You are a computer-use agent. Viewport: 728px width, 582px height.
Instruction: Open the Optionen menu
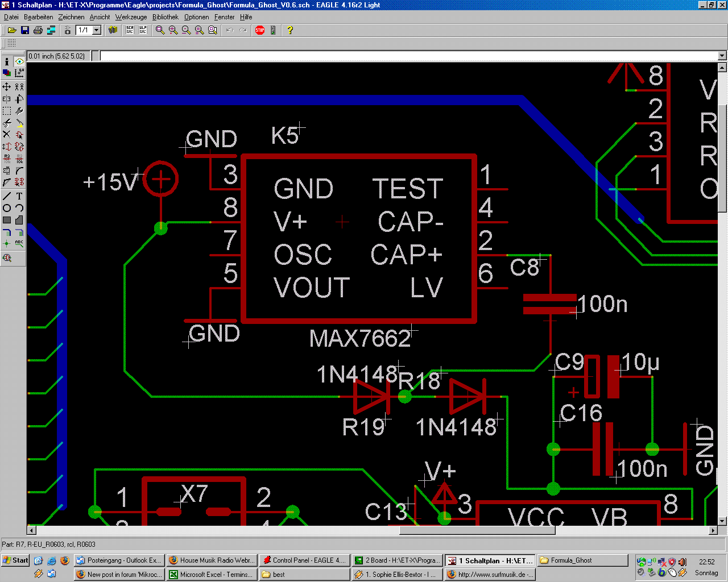click(197, 17)
